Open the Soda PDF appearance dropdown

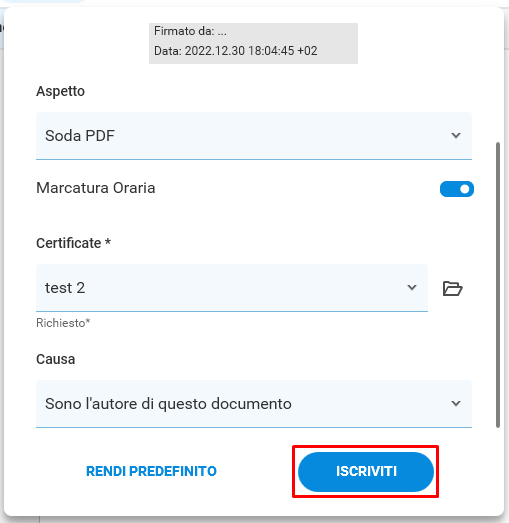254,136
